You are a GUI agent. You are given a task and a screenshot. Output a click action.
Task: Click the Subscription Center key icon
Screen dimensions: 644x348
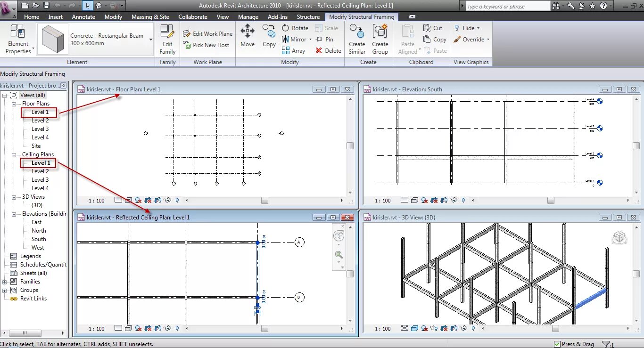570,6
